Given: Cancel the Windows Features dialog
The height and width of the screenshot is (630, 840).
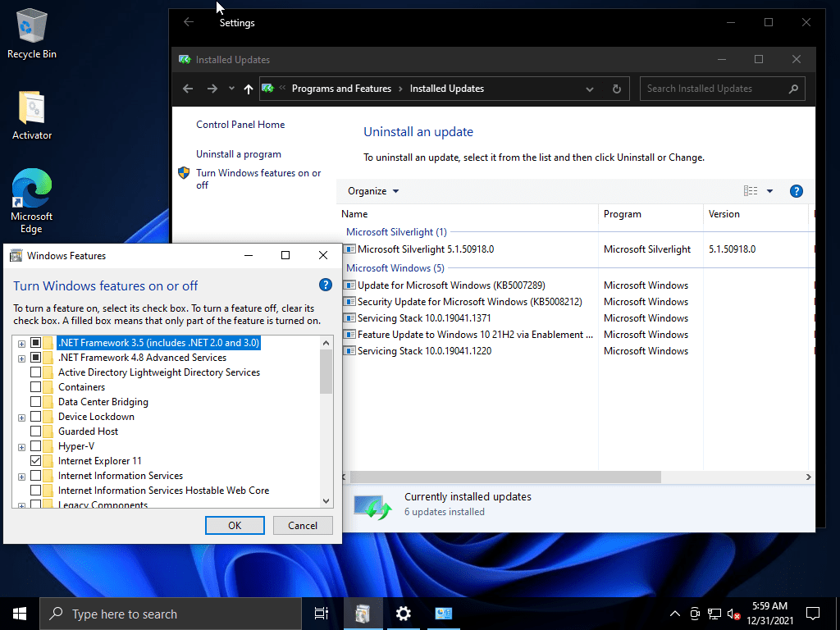Looking at the screenshot, I should [x=303, y=526].
